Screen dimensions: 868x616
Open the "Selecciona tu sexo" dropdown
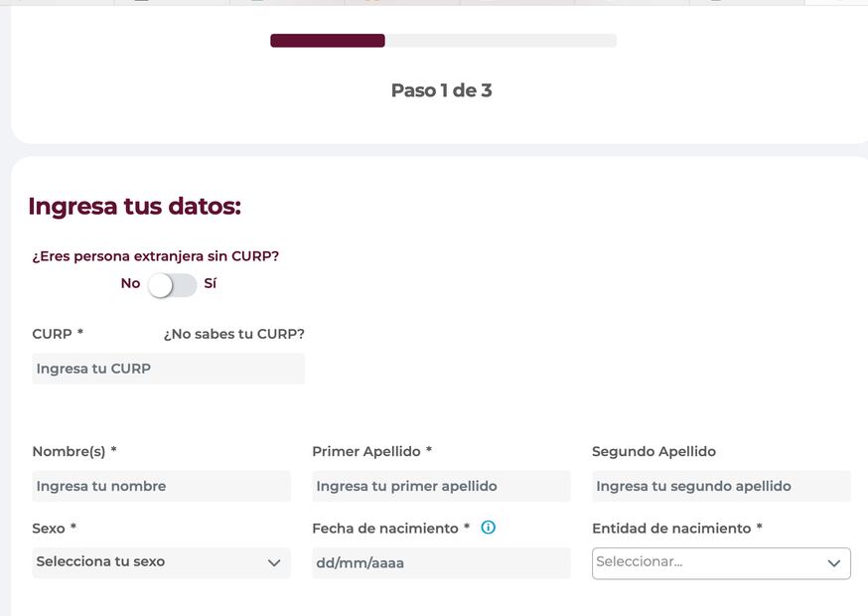coord(161,562)
